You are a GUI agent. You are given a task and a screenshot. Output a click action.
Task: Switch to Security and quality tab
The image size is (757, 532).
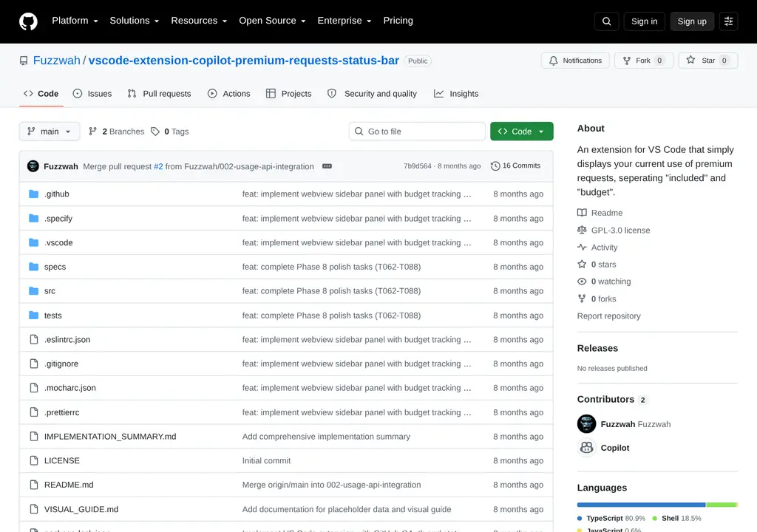373,94
